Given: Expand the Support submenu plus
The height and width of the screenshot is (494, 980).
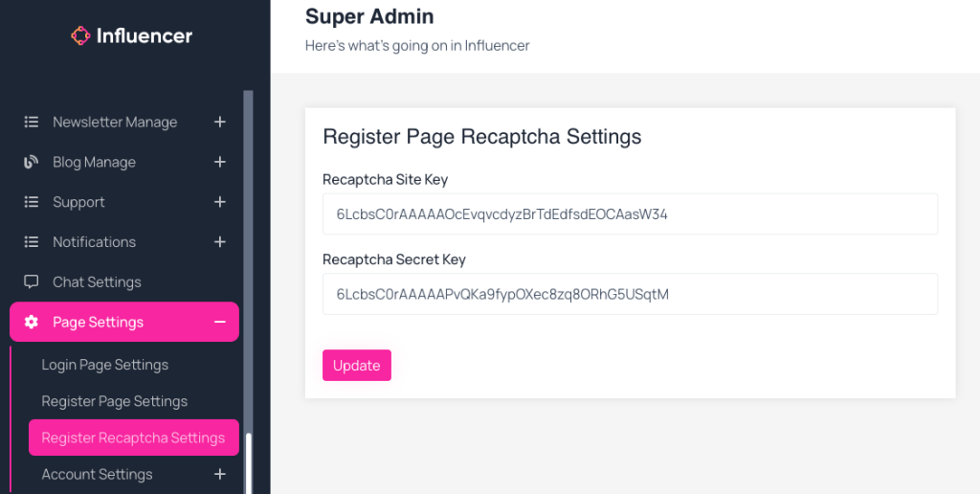Looking at the screenshot, I should click(220, 202).
